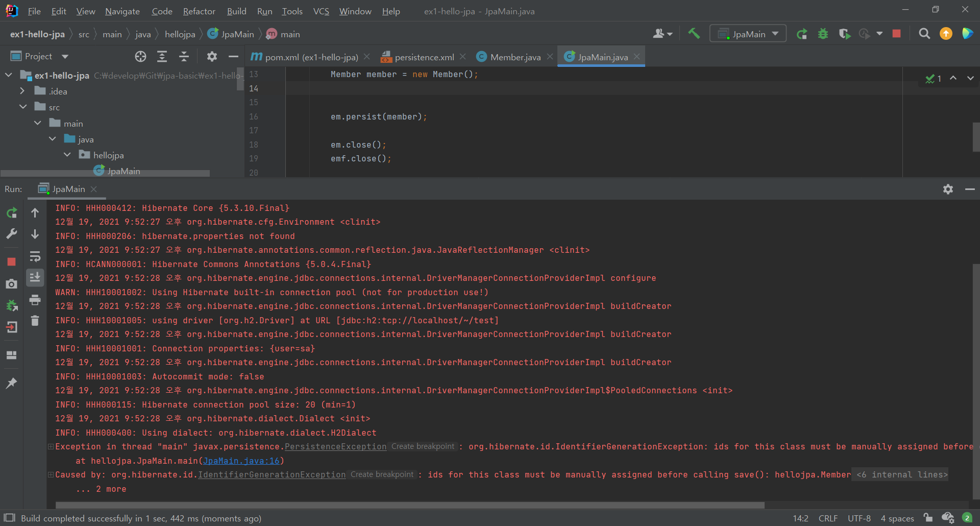Collapse the ex1-hello-jpa root node
This screenshot has height=526, width=980.
tap(8, 75)
